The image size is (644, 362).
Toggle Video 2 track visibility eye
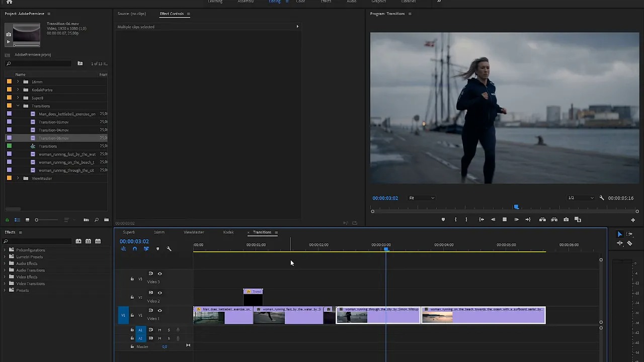[x=160, y=293]
